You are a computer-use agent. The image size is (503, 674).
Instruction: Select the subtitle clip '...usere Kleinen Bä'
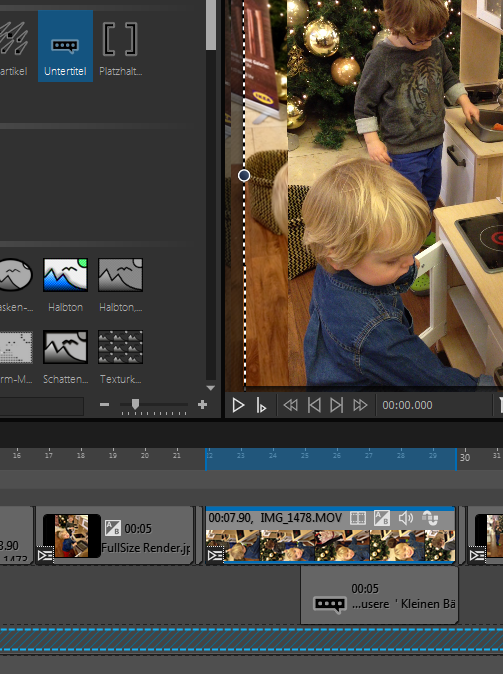(379, 595)
